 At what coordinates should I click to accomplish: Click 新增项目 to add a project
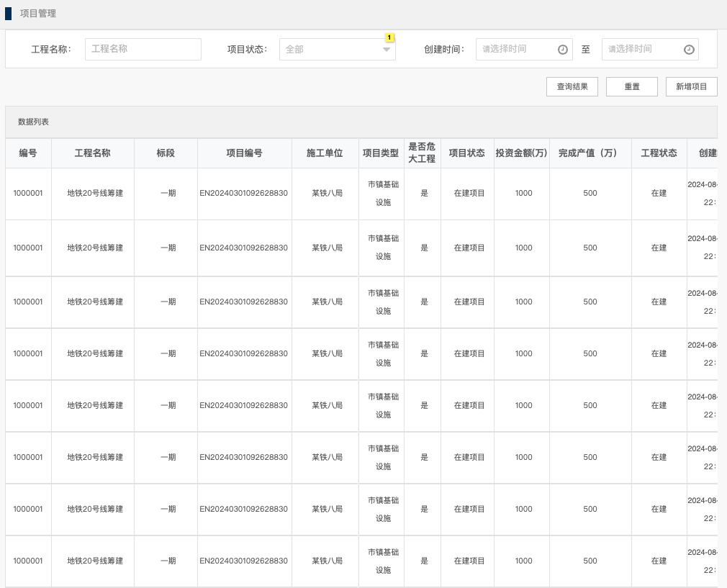coord(692,86)
